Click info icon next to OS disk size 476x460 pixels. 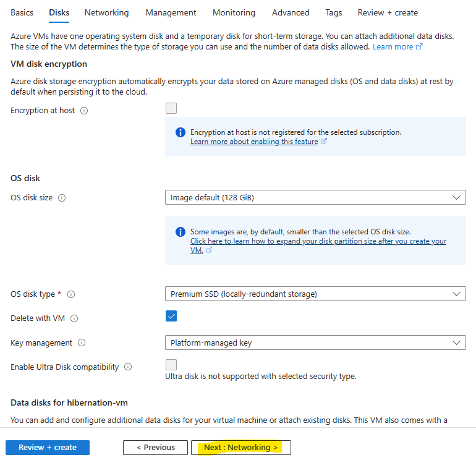click(62, 198)
